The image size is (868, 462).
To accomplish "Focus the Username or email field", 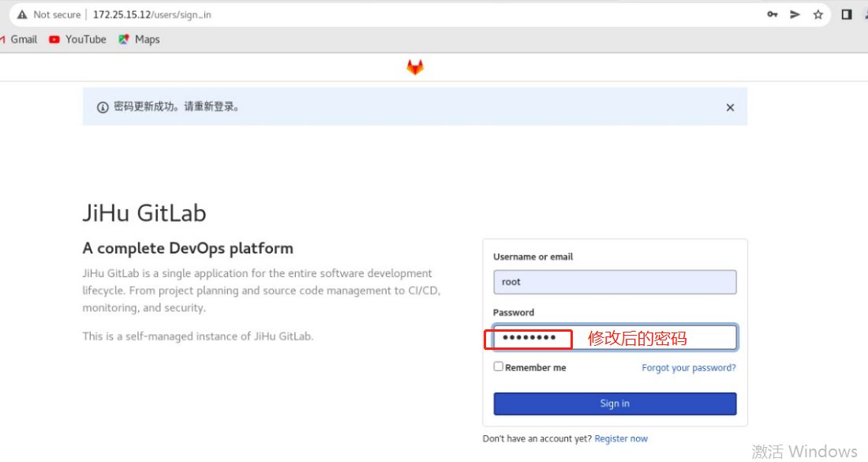I will point(615,282).
